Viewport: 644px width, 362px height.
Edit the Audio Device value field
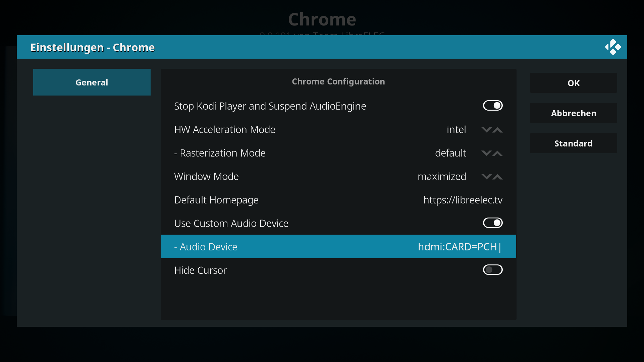[x=338, y=246]
